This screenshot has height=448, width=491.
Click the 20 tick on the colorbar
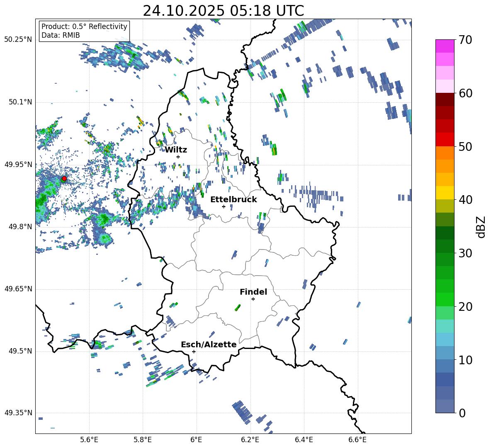point(465,306)
